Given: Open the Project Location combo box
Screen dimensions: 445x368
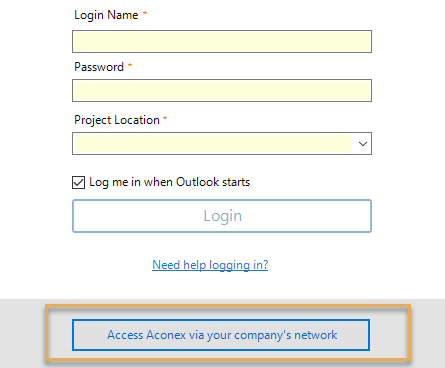Looking at the screenshot, I should click(222, 143).
